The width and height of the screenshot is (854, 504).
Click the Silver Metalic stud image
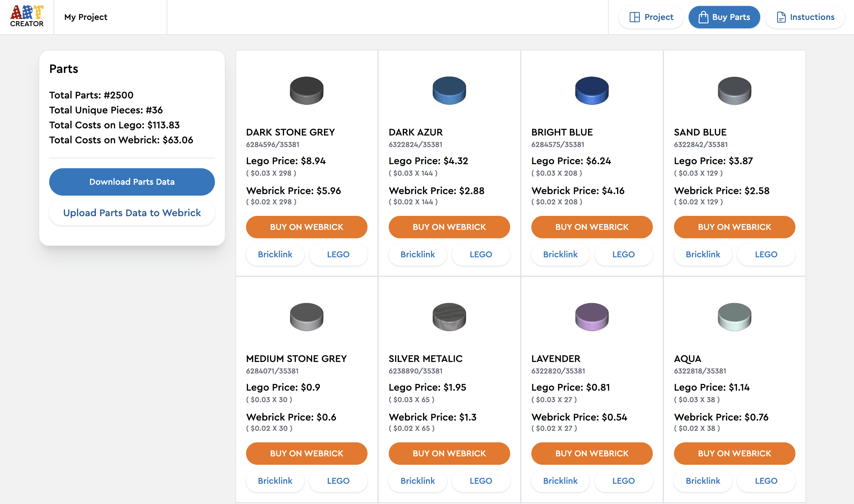point(449,317)
